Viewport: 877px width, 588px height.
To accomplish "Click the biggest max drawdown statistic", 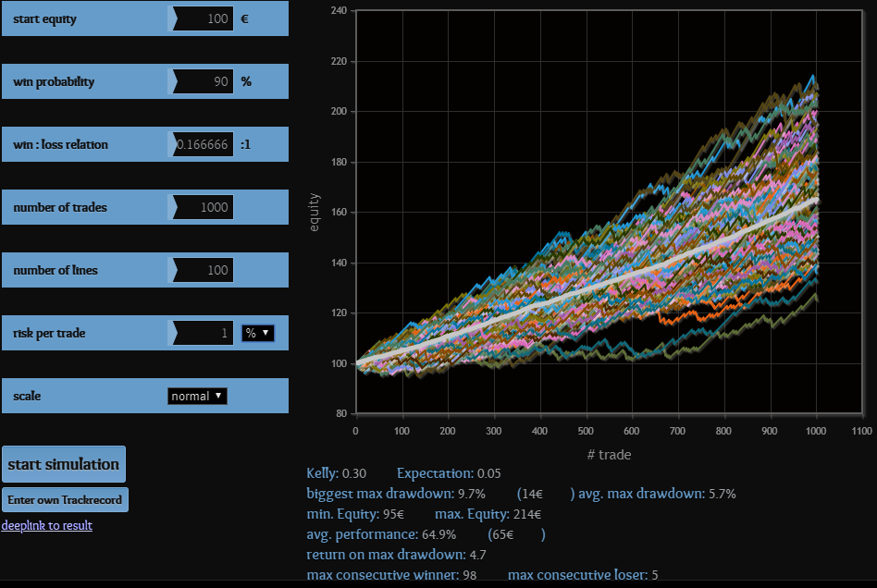I will point(396,494).
